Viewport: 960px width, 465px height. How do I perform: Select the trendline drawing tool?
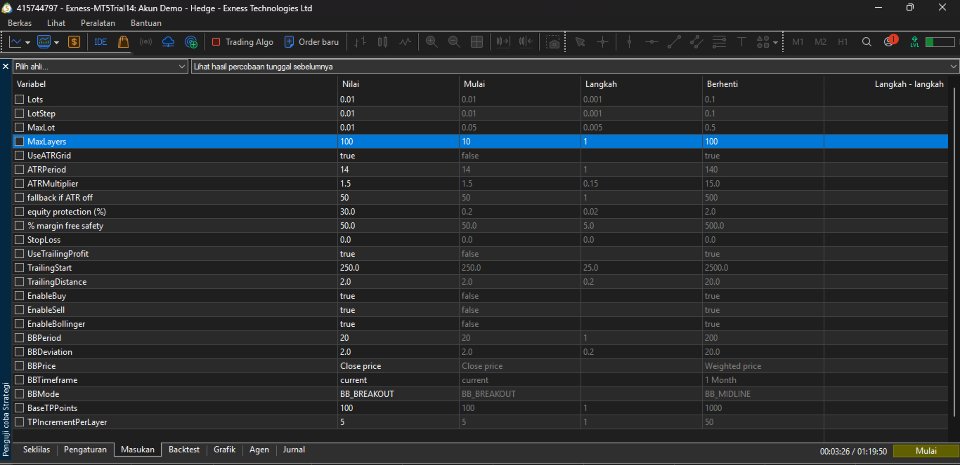point(674,42)
